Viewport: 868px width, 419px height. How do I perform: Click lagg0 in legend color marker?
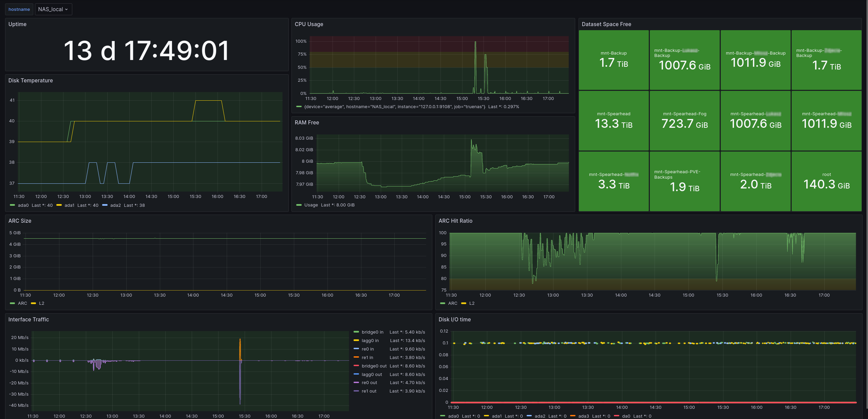356,340
